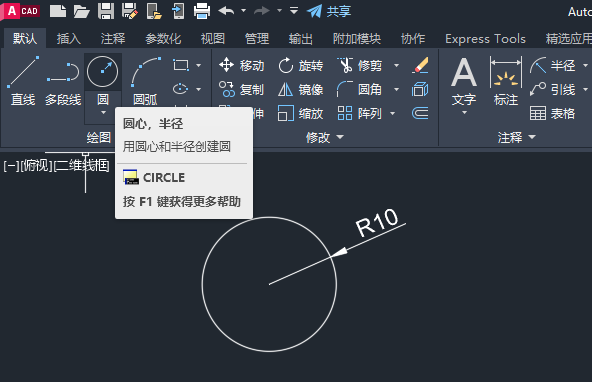Click the 镜像 mirror tool

(301, 89)
